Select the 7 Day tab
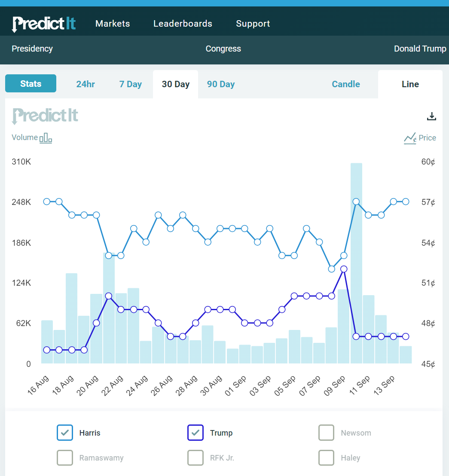This screenshot has width=449, height=476. pos(131,84)
